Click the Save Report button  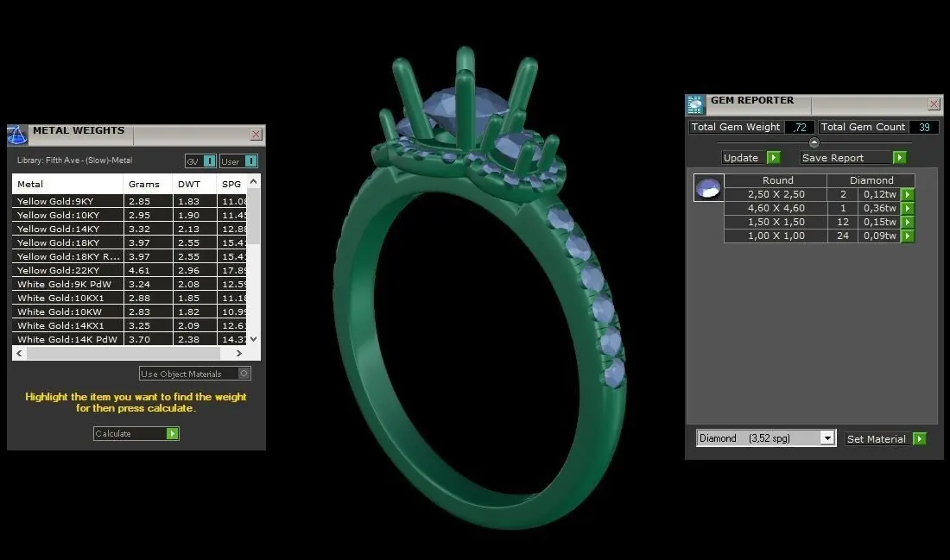click(x=853, y=157)
